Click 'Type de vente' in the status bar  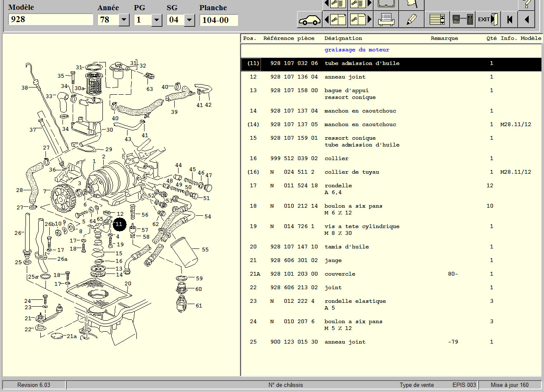point(416,385)
